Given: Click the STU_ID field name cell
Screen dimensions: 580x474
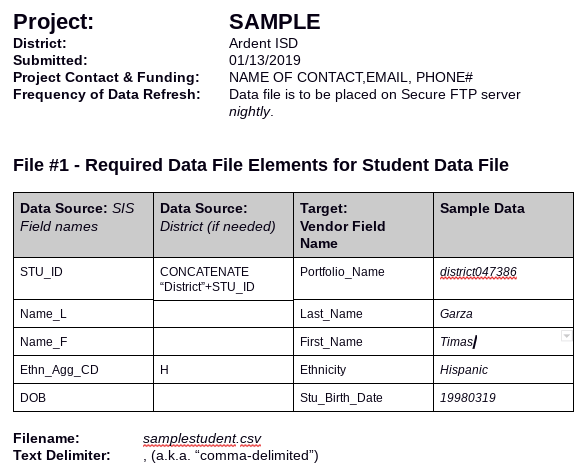Looking at the screenshot, I should 84,279.
